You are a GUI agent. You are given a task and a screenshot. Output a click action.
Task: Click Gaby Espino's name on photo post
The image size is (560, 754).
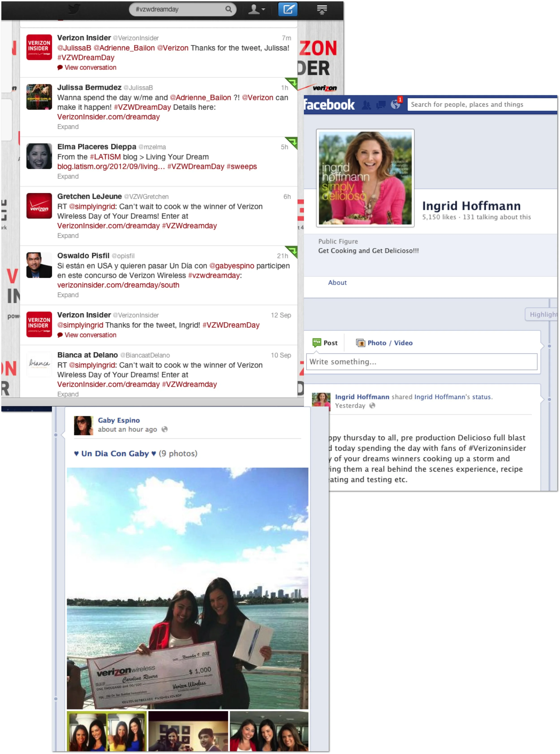pyautogui.click(x=119, y=420)
